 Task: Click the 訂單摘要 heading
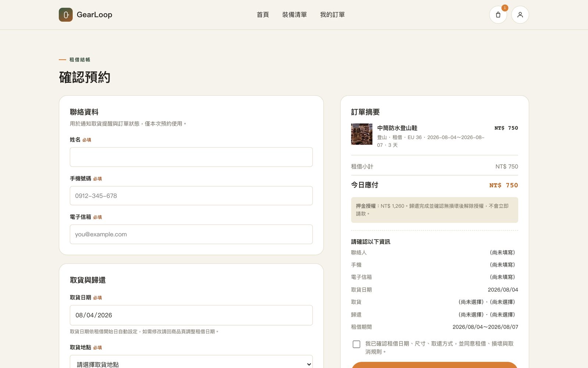click(x=365, y=112)
